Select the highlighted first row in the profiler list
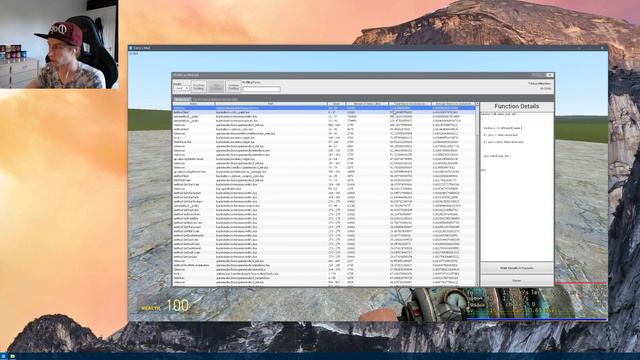Image resolution: width=640 pixels, height=360 pixels. (x=324, y=108)
